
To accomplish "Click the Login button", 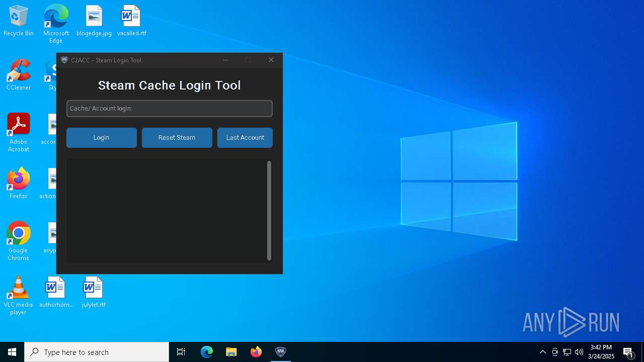I will click(x=101, y=138).
